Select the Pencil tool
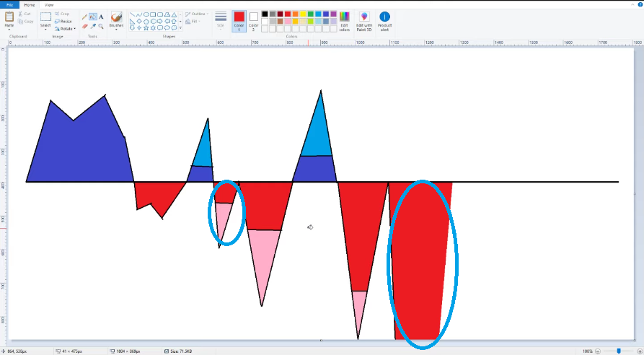Image resolution: width=644 pixels, height=355 pixels. pos(84,17)
